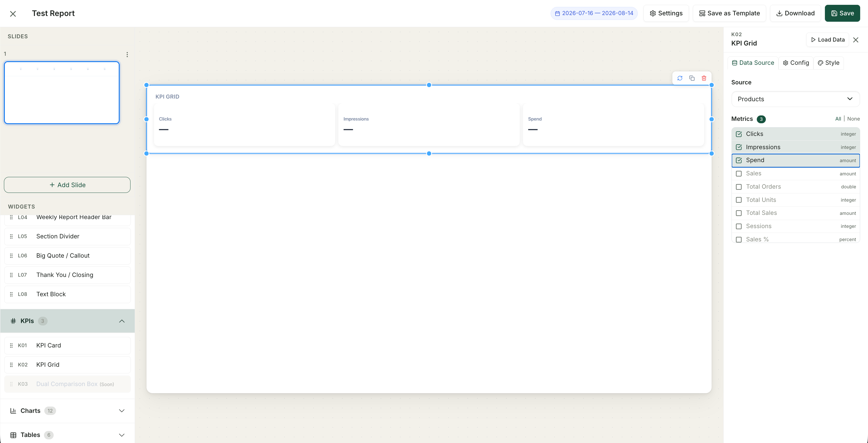
Task: Open the Source dropdown showing Products
Action: pos(796,99)
